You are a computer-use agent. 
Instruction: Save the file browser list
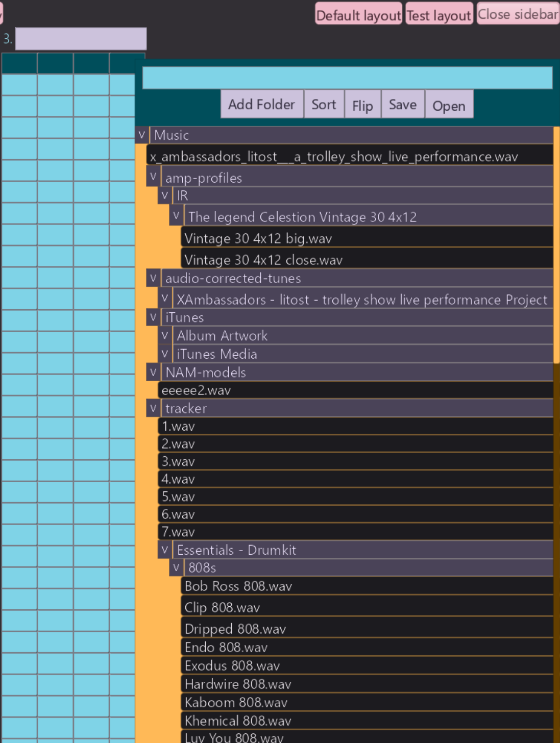point(403,105)
